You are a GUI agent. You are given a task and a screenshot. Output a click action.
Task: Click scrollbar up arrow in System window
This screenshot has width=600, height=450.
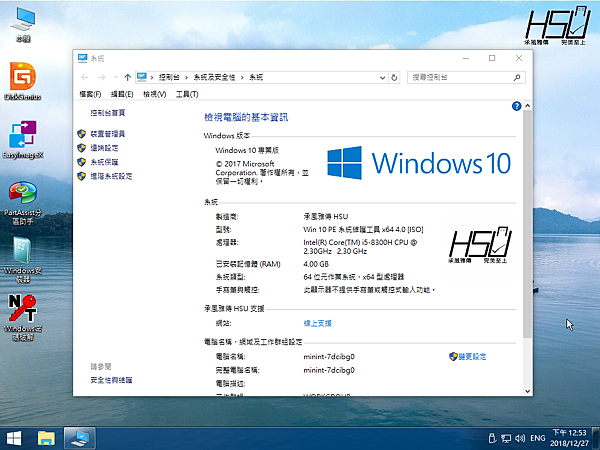[527, 106]
